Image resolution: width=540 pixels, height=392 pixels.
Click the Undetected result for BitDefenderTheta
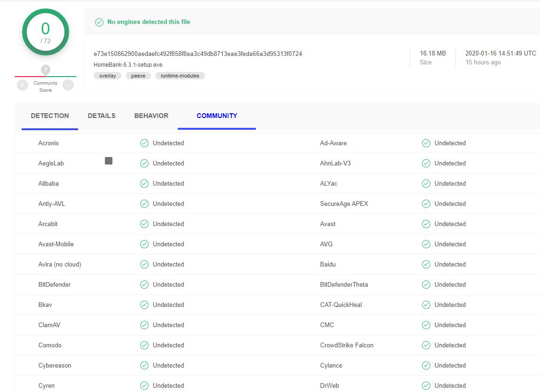[450, 285]
